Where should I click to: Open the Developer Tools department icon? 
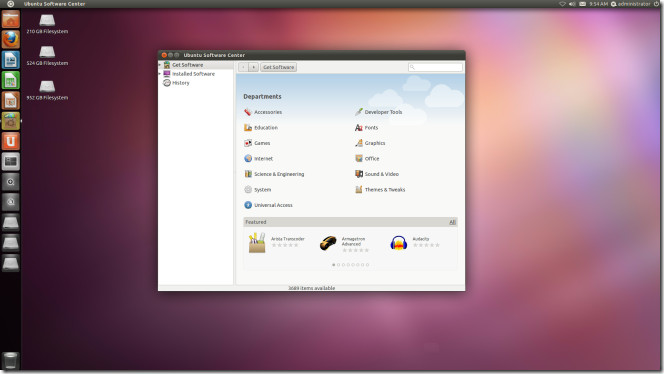[x=359, y=112]
